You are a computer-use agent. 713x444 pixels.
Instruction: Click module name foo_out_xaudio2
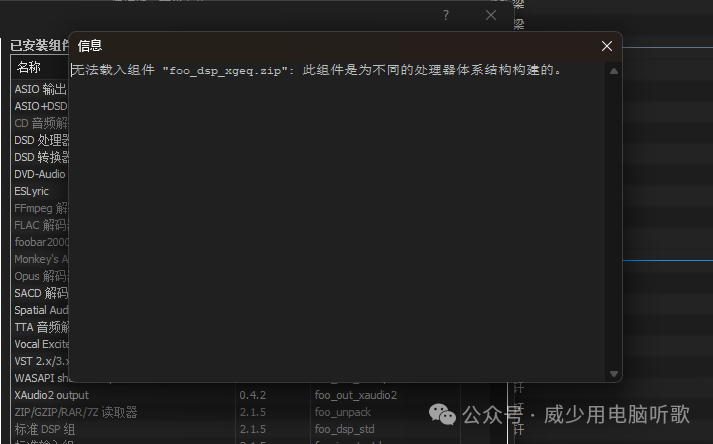[356, 395]
